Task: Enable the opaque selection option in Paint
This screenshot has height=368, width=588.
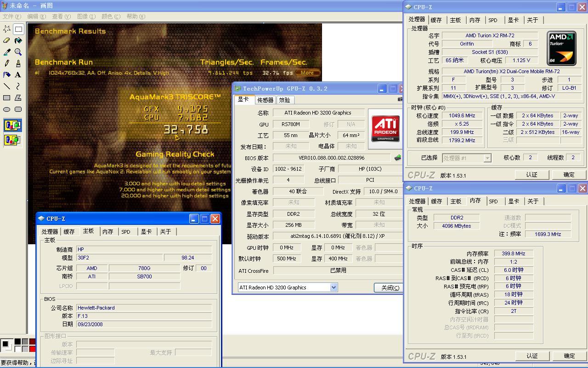Action: pos(12,125)
